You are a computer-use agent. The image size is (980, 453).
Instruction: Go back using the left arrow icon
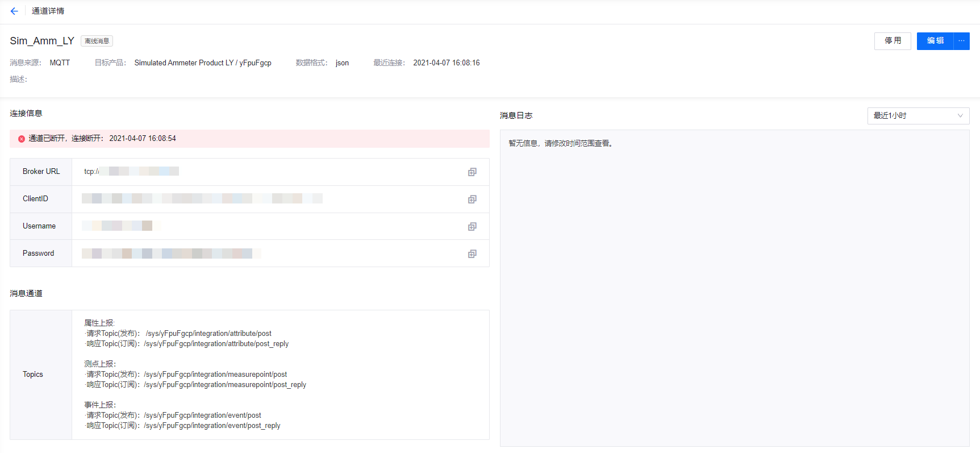[x=14, y=11]
